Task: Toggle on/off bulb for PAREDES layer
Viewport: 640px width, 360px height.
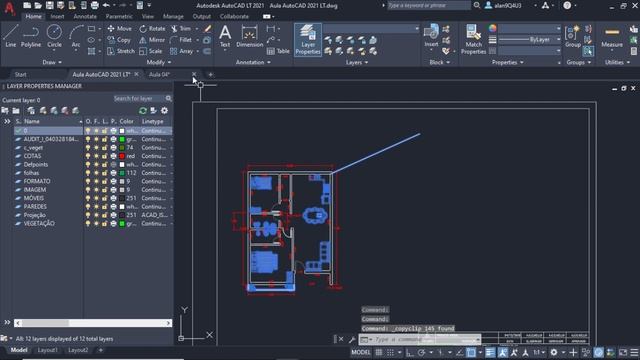Action: click(x=88, y=207)
